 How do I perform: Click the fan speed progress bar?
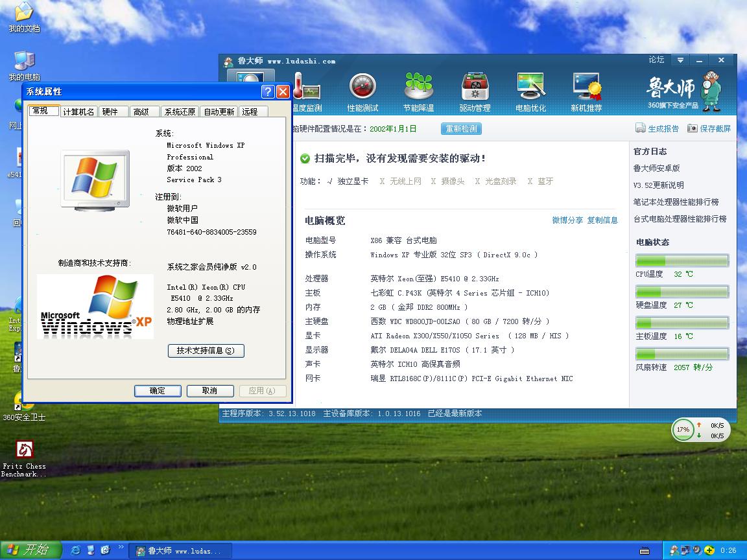(x=682, y=354)
